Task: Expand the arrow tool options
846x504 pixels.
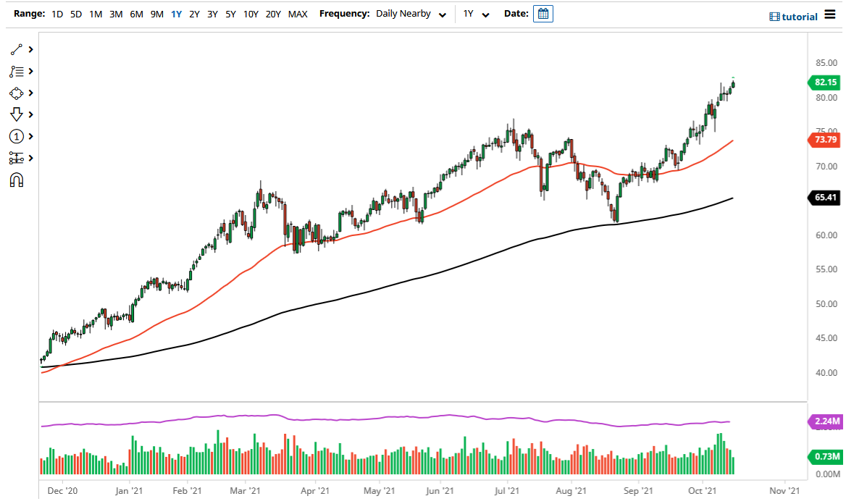Action: (29, 114)
